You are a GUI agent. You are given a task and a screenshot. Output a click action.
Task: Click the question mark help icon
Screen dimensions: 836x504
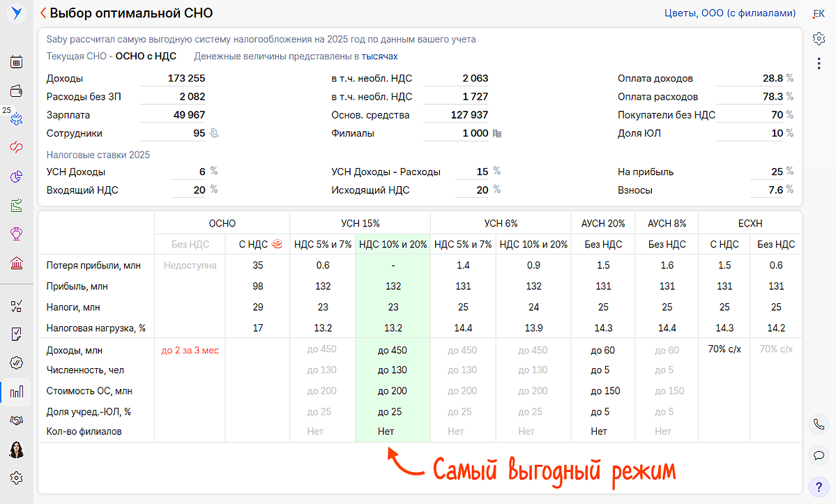click(819, 487)
